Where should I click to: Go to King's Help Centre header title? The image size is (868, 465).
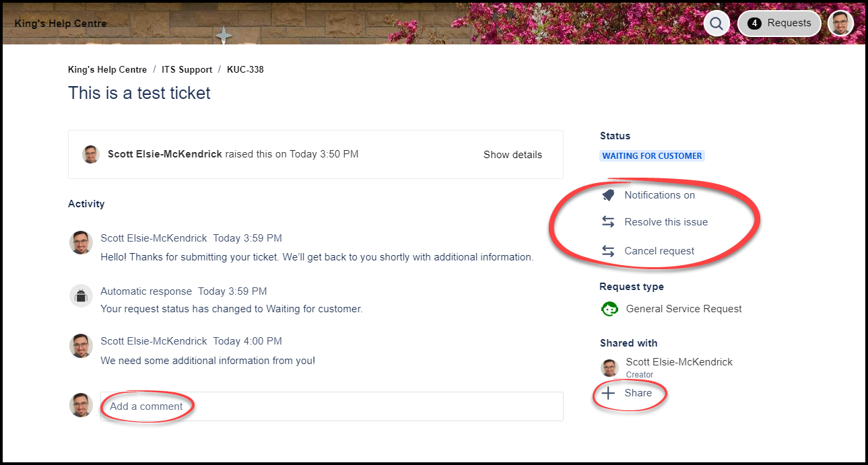(x=61, y=24)
